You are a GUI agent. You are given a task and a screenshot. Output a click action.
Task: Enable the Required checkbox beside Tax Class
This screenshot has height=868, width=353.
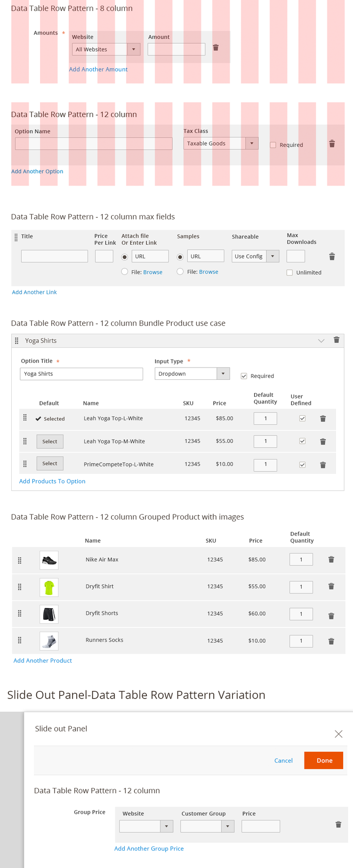tap(273, 145)
